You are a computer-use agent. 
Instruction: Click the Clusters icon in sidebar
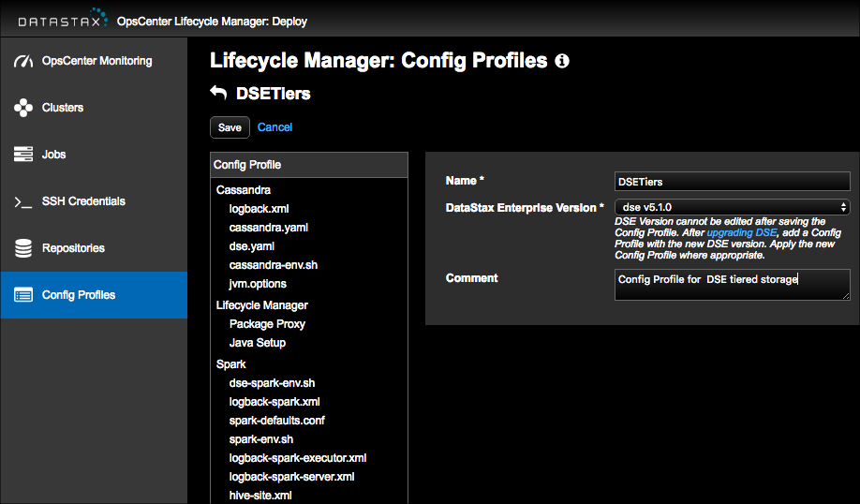point(23,108)
